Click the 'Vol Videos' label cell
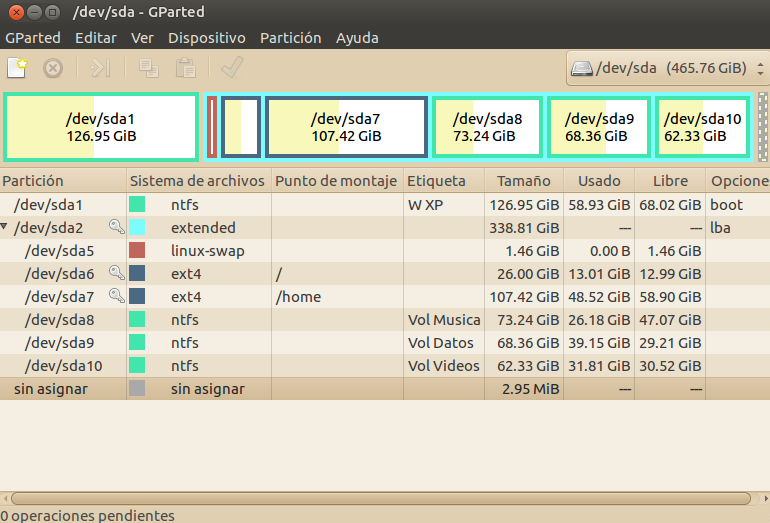 tap(443, 366)
